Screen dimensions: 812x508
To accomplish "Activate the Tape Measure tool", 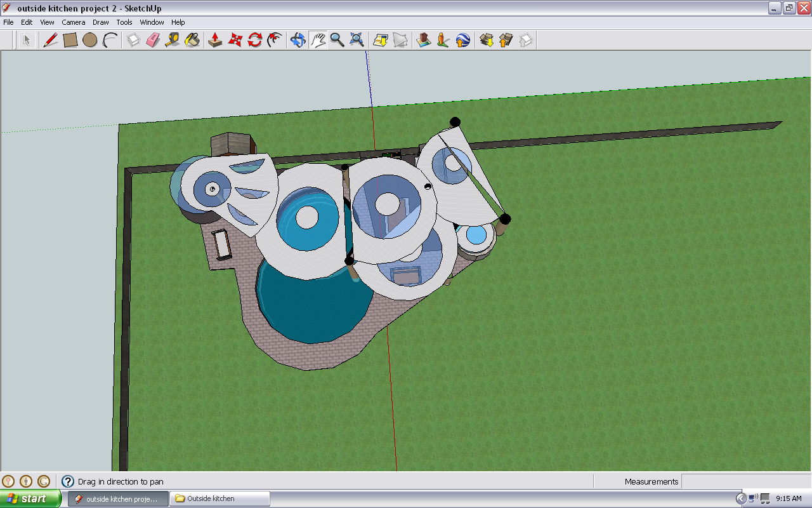I will point(172,40).
